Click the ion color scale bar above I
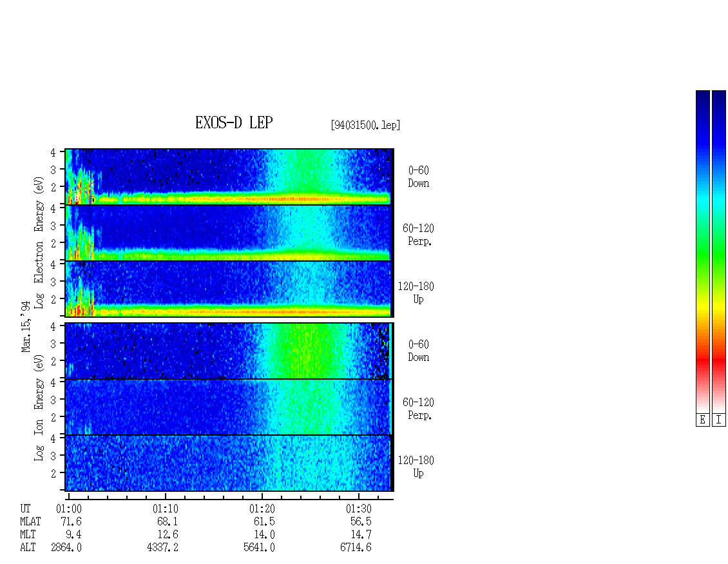 tap(719, 251)
